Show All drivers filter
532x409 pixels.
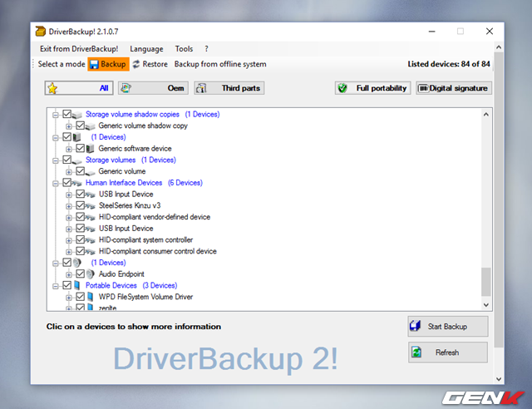[79, 88]
